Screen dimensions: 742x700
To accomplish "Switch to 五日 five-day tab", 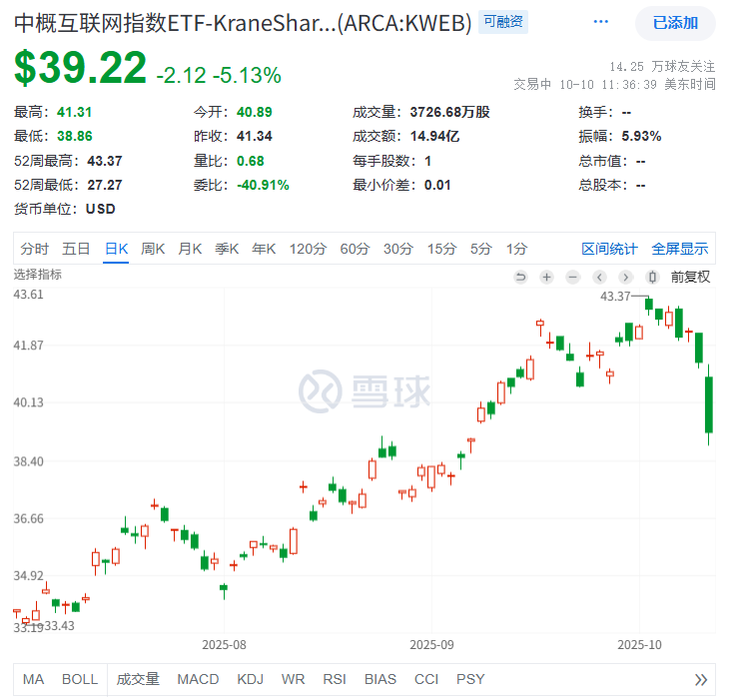I will (x=76, y=249).
